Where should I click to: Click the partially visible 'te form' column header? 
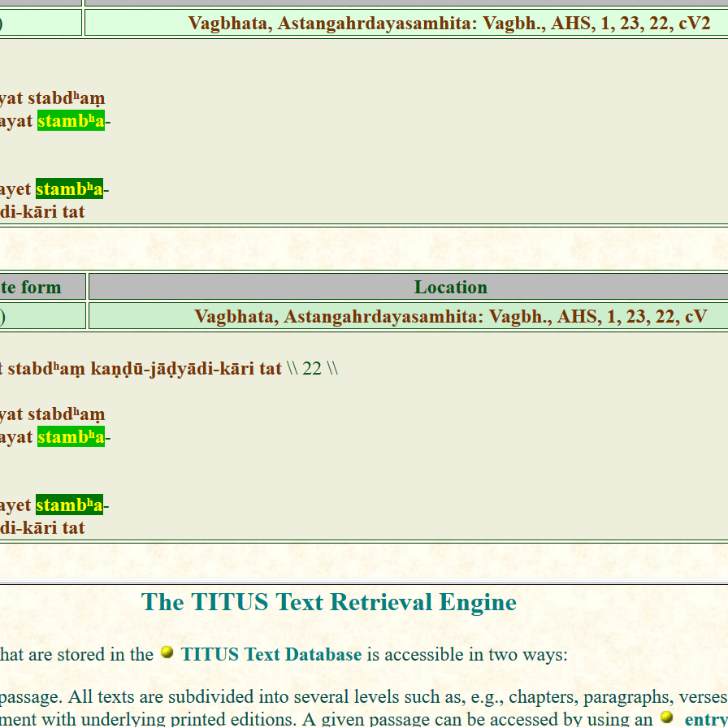(x=32, y=287)
